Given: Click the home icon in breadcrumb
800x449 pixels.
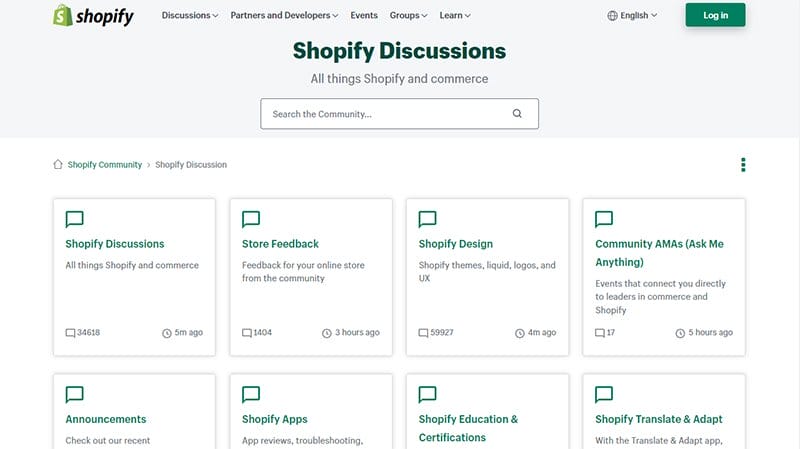Looking at the screenshot, I should (58, 164).
